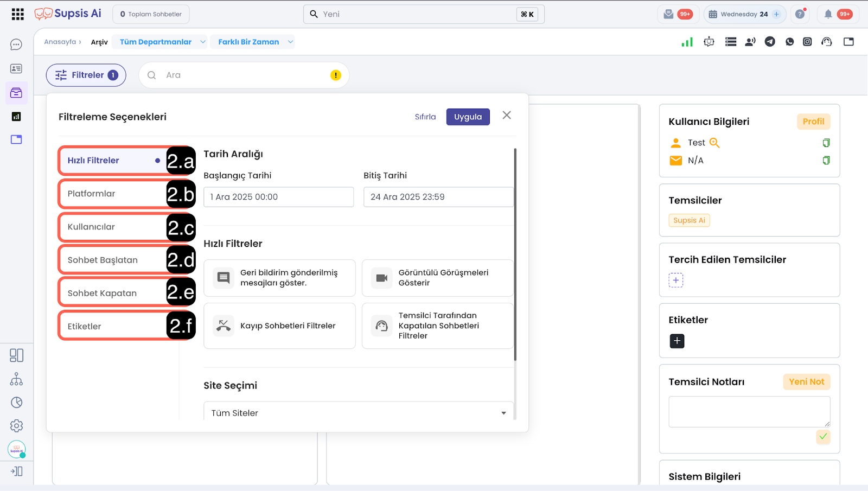Click the WhatsApp channel icon
868x491 pixels.
789,42
